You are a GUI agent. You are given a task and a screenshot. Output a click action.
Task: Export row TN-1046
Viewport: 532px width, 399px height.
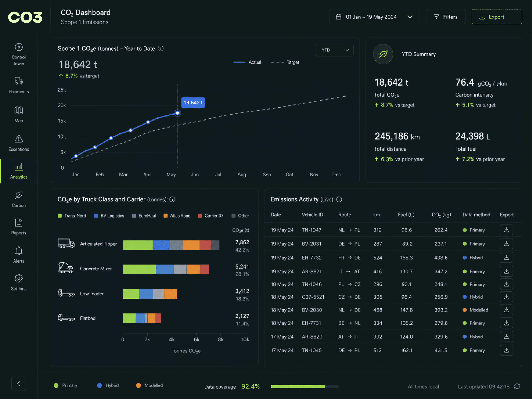tap(507, 284)
